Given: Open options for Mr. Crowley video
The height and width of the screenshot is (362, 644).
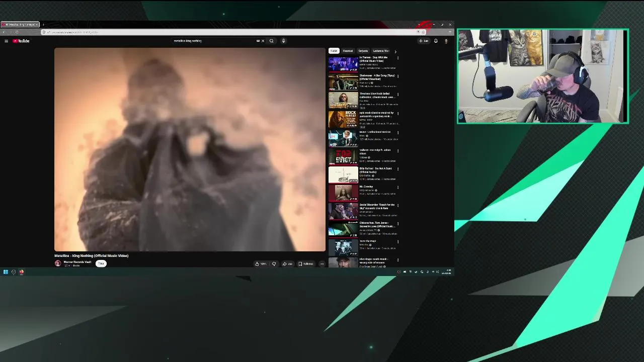Looking at the screenshot, I should click(x=398, y=187).
